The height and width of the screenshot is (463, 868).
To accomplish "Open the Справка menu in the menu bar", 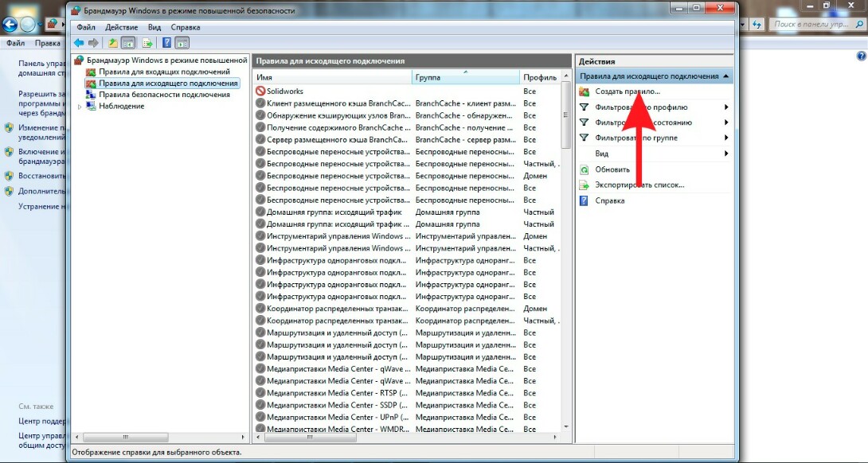I will click(186, 27).
